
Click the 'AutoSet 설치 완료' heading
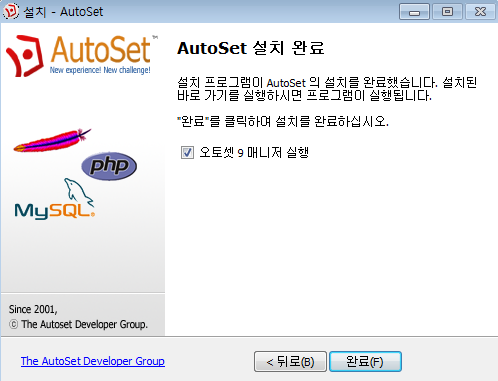[x=250, y=48]
